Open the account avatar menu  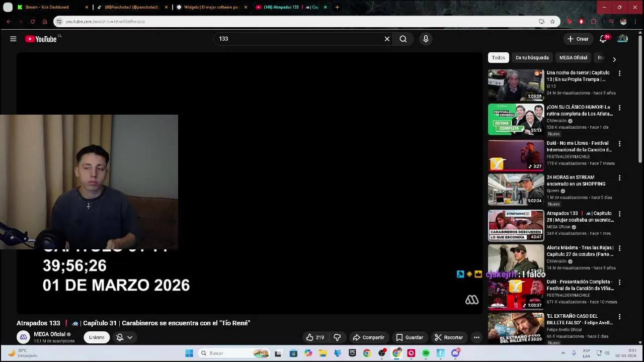[623, 39]
